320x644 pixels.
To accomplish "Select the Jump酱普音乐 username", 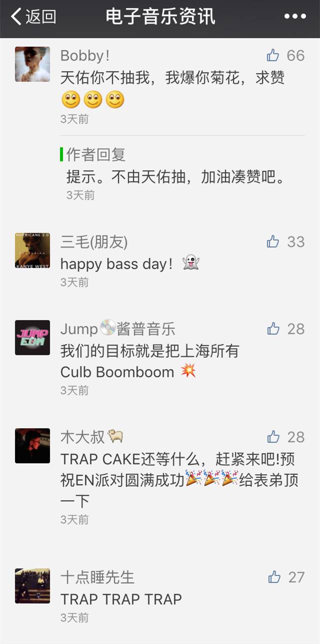I will pyautogui.click(x=118, y=329).
